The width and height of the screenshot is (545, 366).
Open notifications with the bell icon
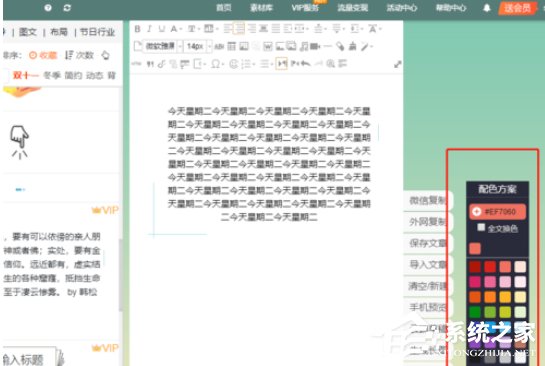487,8
